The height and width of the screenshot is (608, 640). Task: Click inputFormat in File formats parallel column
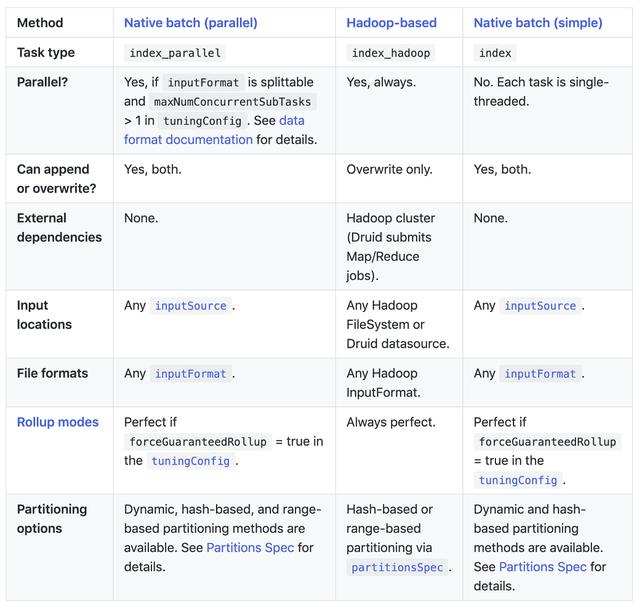(x=190, y=374)
